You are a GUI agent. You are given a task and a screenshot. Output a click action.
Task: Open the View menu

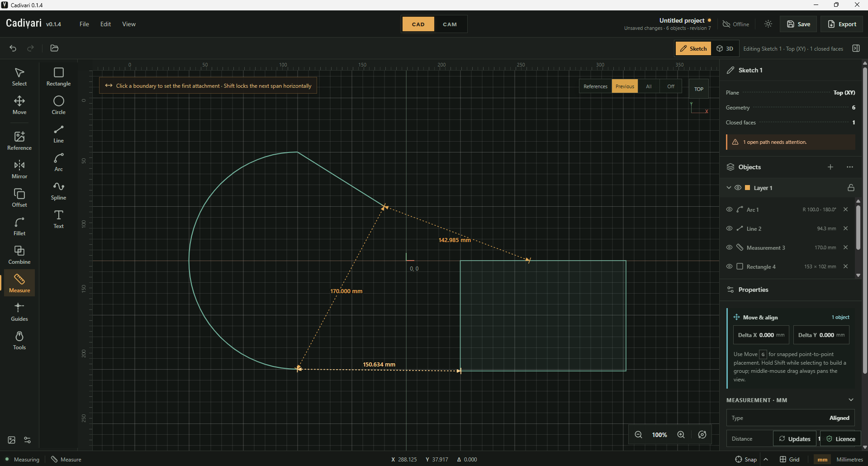pos(129,24)
